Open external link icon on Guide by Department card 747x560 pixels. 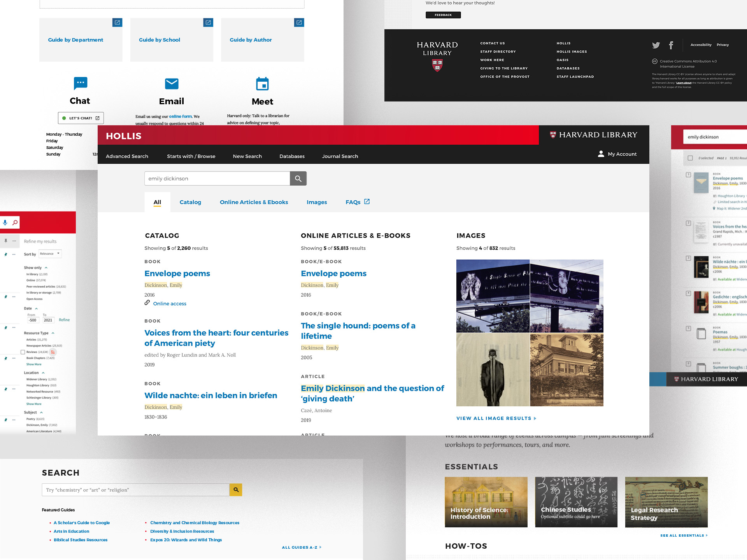click(x=117, y=23)
